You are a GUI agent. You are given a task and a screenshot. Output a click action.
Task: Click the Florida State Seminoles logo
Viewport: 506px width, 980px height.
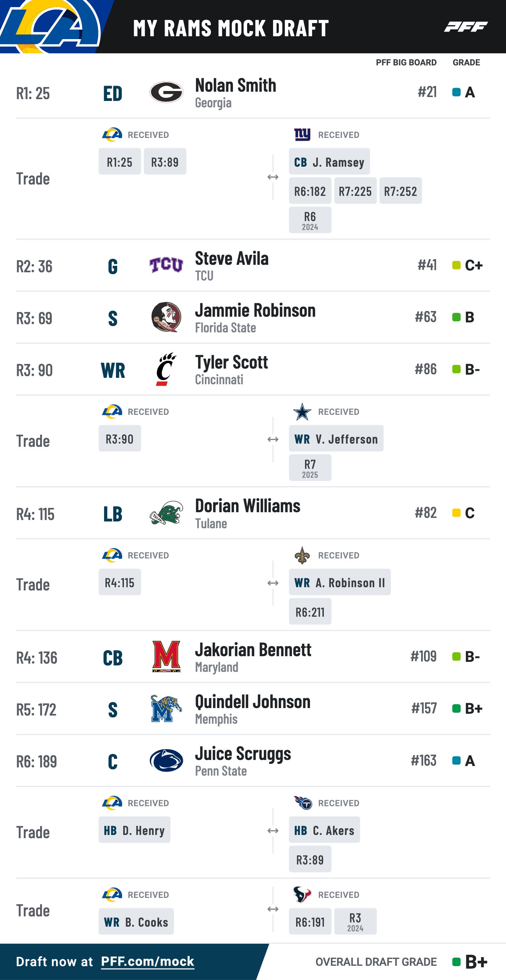(166, 317)
